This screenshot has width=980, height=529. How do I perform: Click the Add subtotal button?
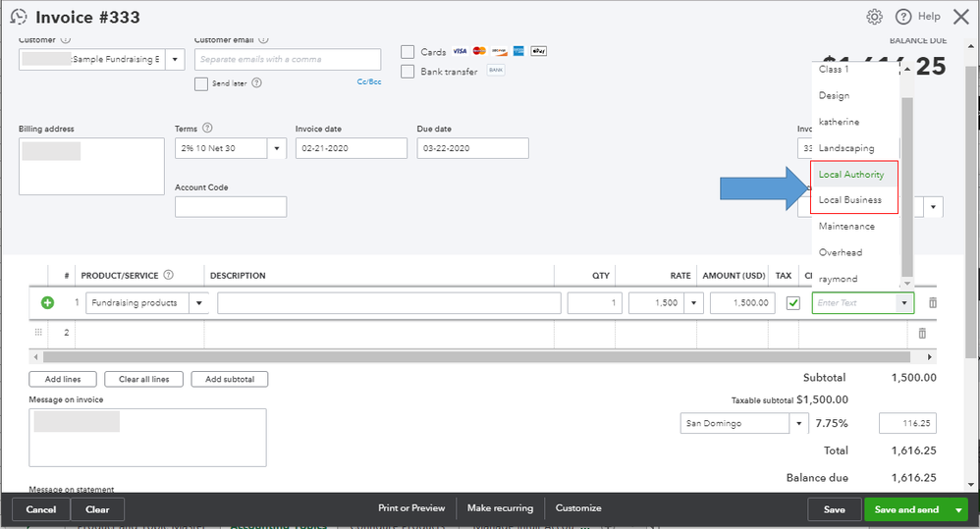[230, 379]
